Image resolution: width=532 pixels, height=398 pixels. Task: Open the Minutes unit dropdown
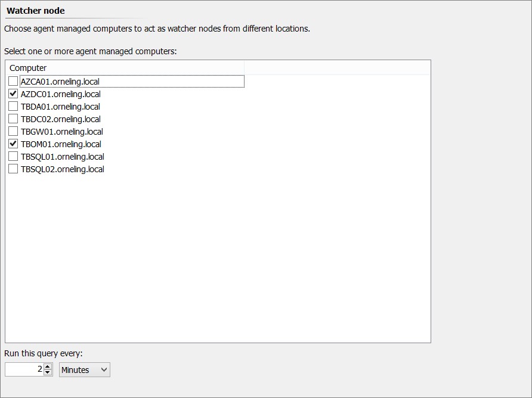85,369
